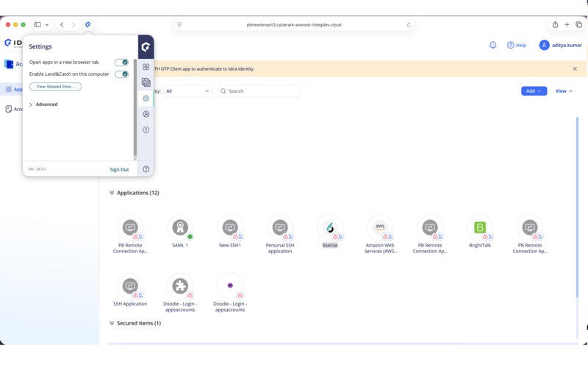Open the shield security icon in extension sidebar
The height and width of the screenshot is (368, 588).
[146, 130]
